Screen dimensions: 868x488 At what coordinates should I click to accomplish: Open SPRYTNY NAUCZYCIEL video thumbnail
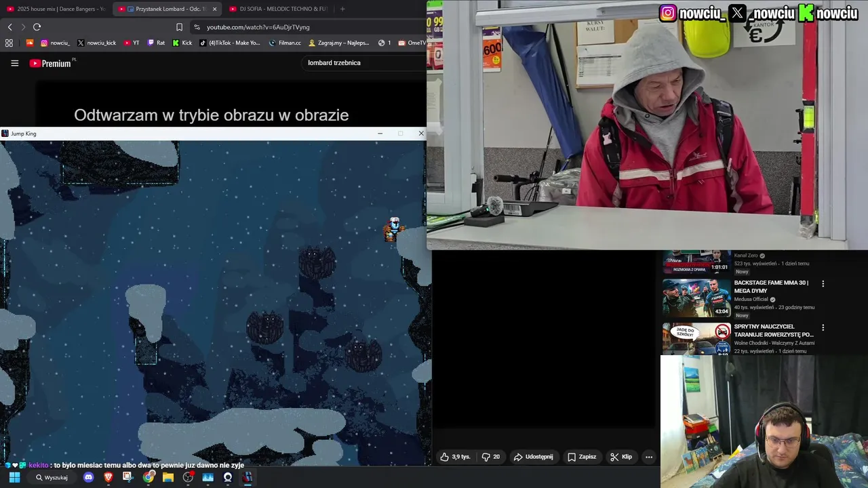[696, 340]
